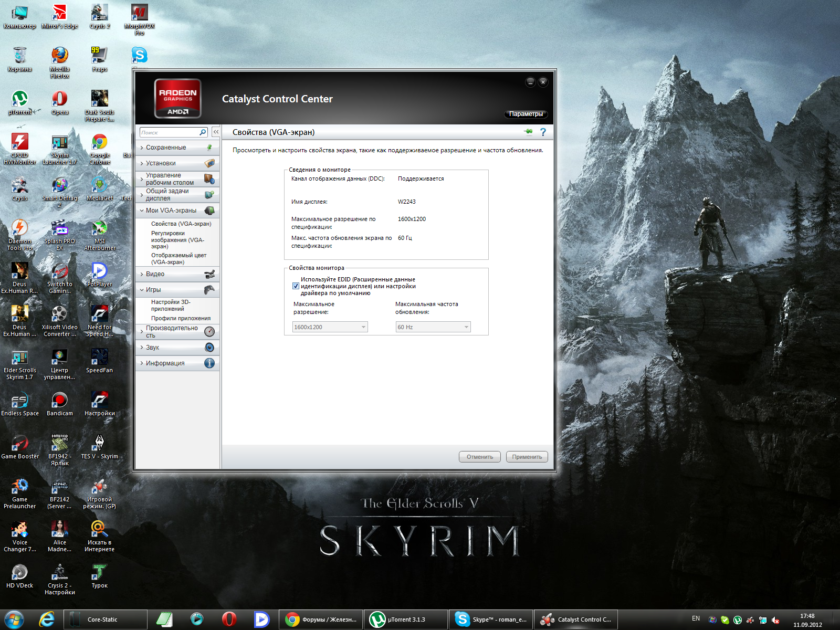Image resolution: width=840 pixels, height=630 pixels.
Task: Click in the Поиск search field
Action: (x=169, y=132)
